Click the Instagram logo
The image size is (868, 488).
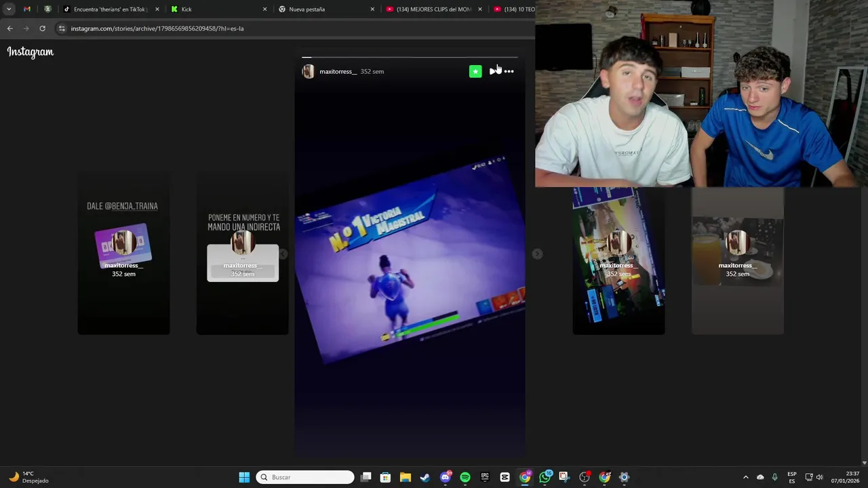[x=30, y=52]
